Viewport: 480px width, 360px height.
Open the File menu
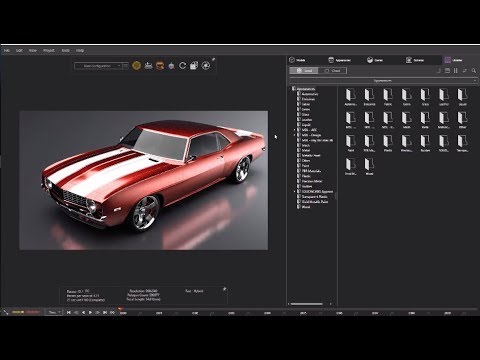(x=7, y=50)
